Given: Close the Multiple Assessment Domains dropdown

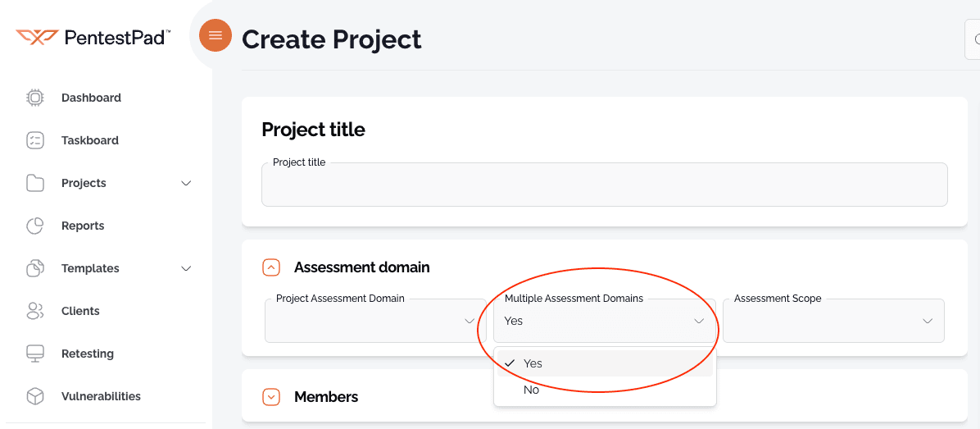Looking at the screenshot, I should click(x=605, y=320).
